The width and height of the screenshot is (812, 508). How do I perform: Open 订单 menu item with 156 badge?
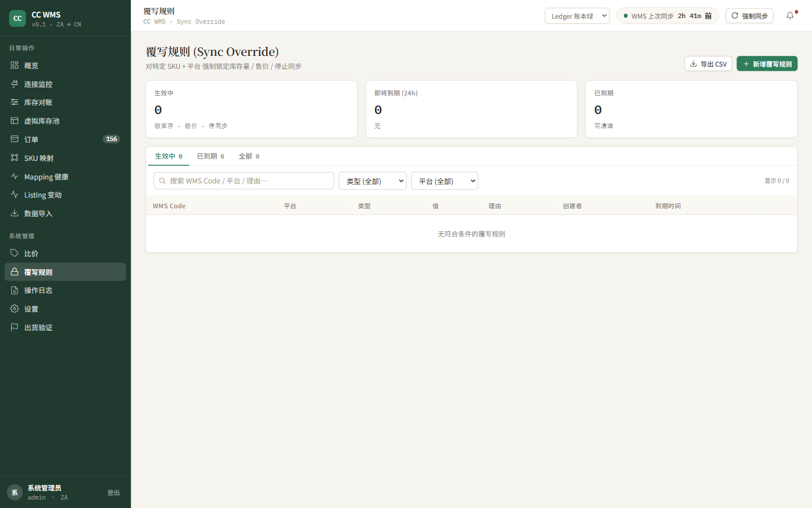coord(65,139)
